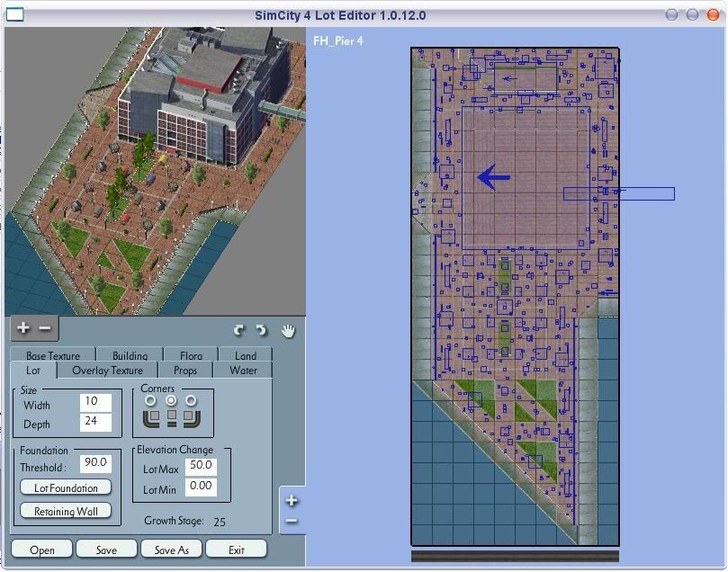The height and width of the screenshot is (572, 728).
Task: Click the Lot Foundation button
Action: point(66,487)
